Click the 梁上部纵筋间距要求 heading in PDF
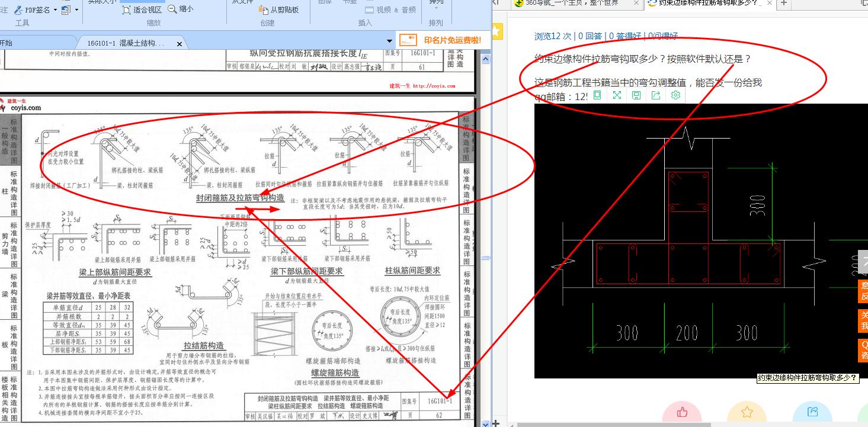 pyautogui.click(x=115, y=272)
